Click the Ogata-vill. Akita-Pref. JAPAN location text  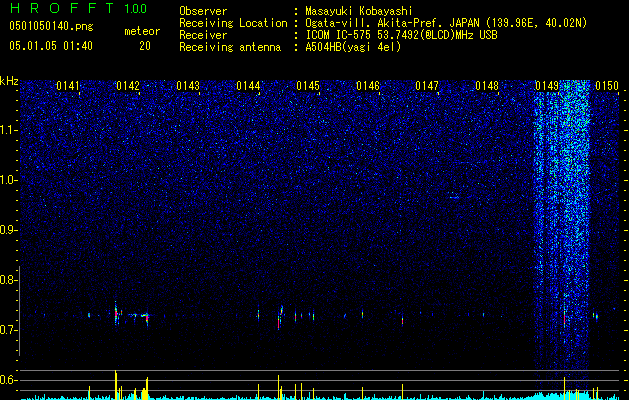[393, 23]
